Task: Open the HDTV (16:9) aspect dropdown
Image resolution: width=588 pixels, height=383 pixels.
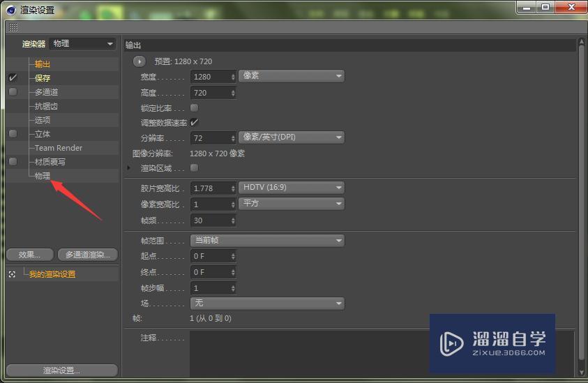Action: (292, 187)
